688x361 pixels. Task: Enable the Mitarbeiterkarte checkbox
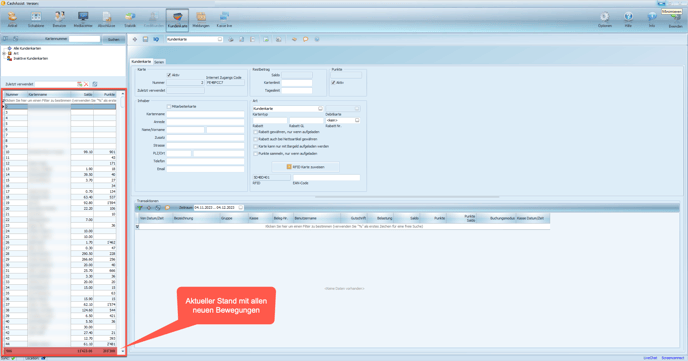pos(169,107)
